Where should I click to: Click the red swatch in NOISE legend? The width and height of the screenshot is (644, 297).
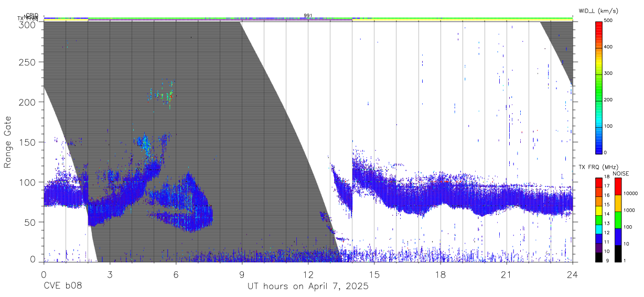(618, 186)
